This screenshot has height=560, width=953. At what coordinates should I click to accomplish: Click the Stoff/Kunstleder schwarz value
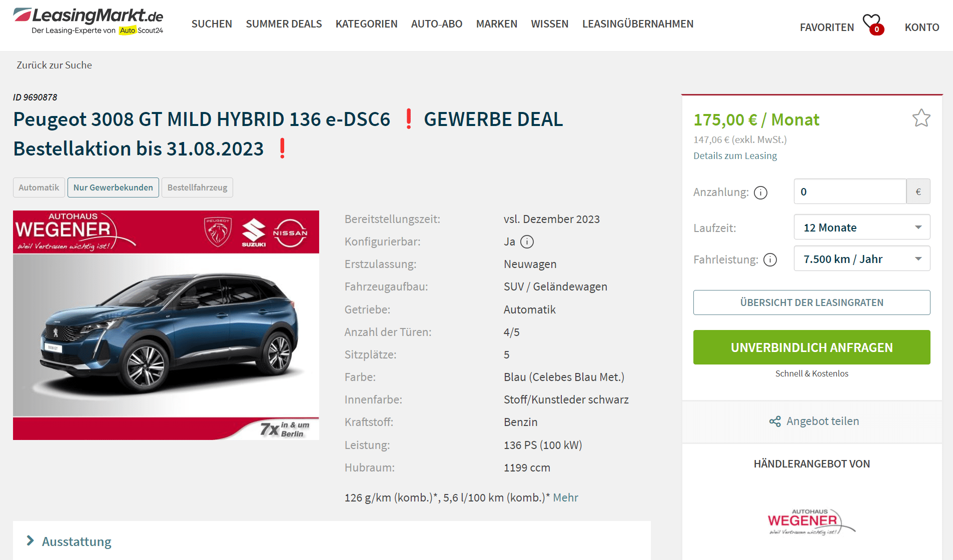coord(566,400)
